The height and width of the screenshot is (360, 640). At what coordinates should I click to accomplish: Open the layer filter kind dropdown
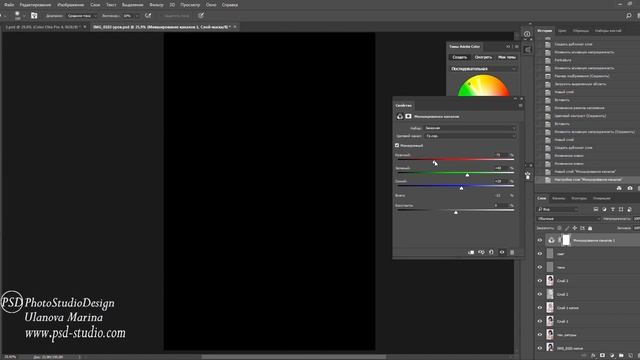click(x=557, y=209)
